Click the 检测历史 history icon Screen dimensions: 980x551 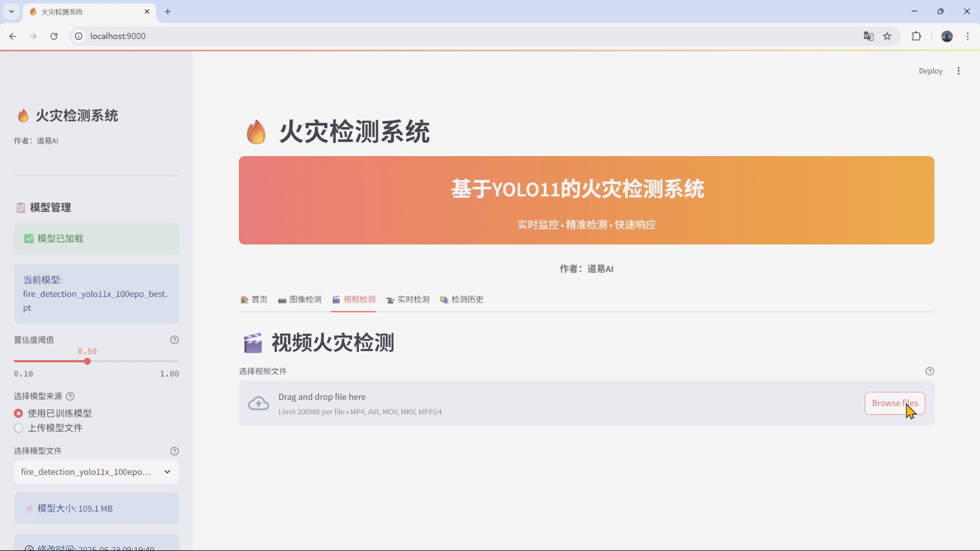click(444, 300)
